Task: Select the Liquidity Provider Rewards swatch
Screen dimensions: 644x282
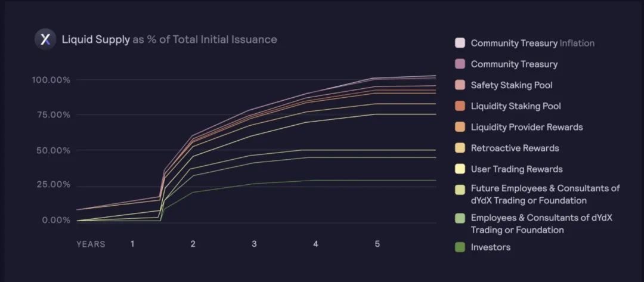Action: coord(460,127)
